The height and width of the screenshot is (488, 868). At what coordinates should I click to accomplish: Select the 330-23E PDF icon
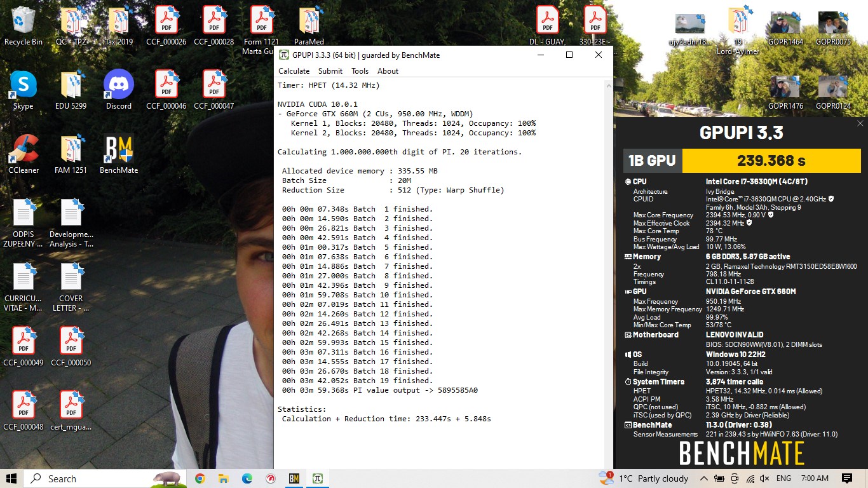(x=595, y=26)
